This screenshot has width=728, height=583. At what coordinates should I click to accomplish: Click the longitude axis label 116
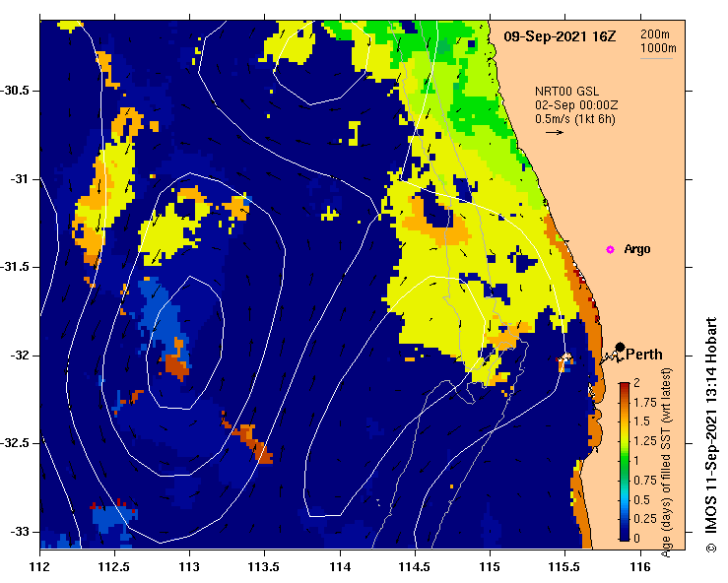[640, 567]
